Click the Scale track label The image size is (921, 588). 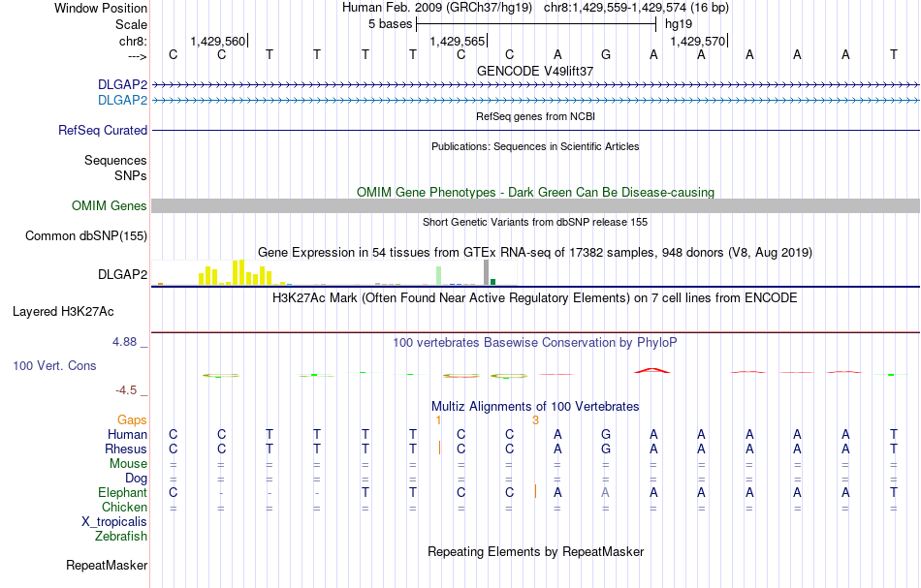pyautogui.click(x=131, y=24)
